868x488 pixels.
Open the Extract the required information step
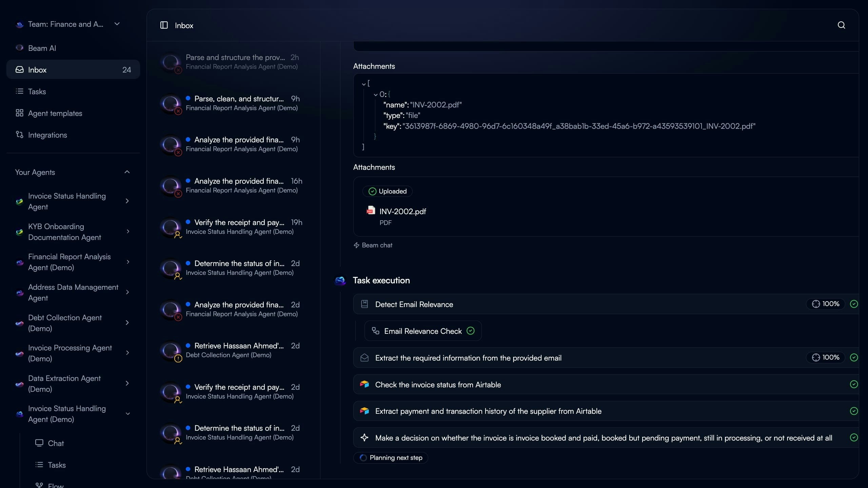pyautogui.click(x=468, y=358)
